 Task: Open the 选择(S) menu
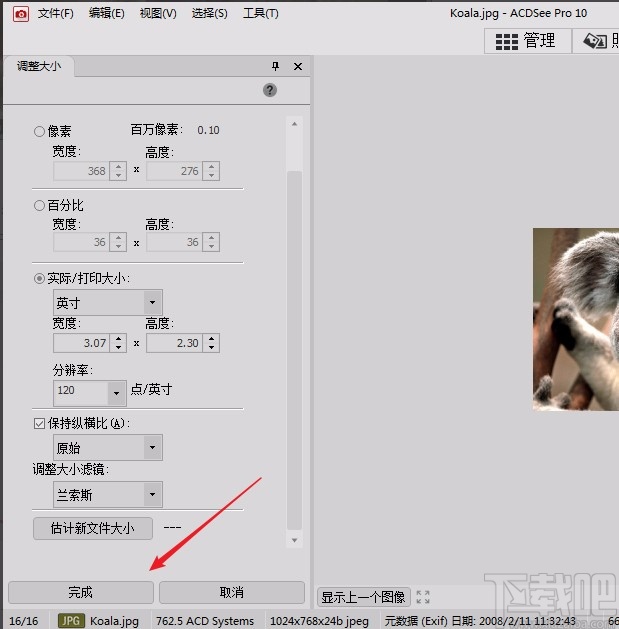(209, 14)
